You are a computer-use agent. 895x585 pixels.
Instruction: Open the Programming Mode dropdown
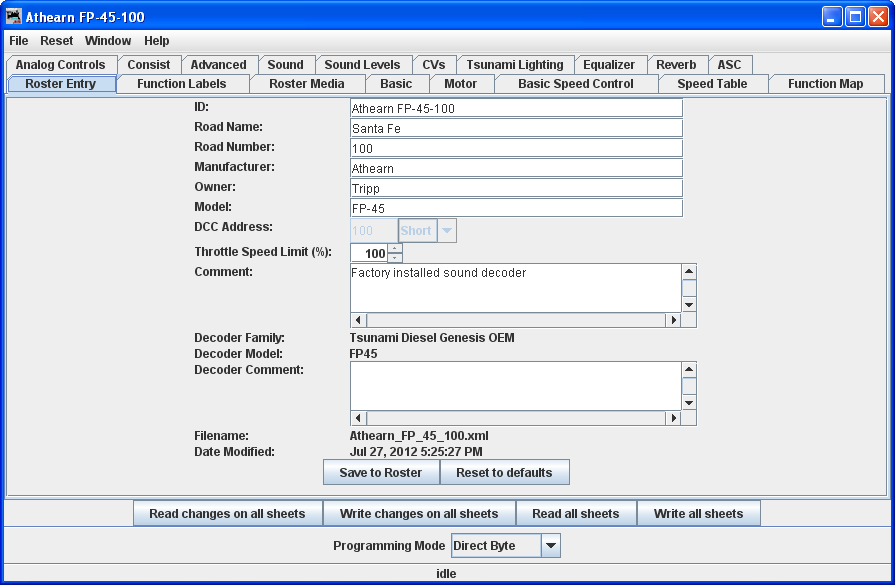point(551,546)
